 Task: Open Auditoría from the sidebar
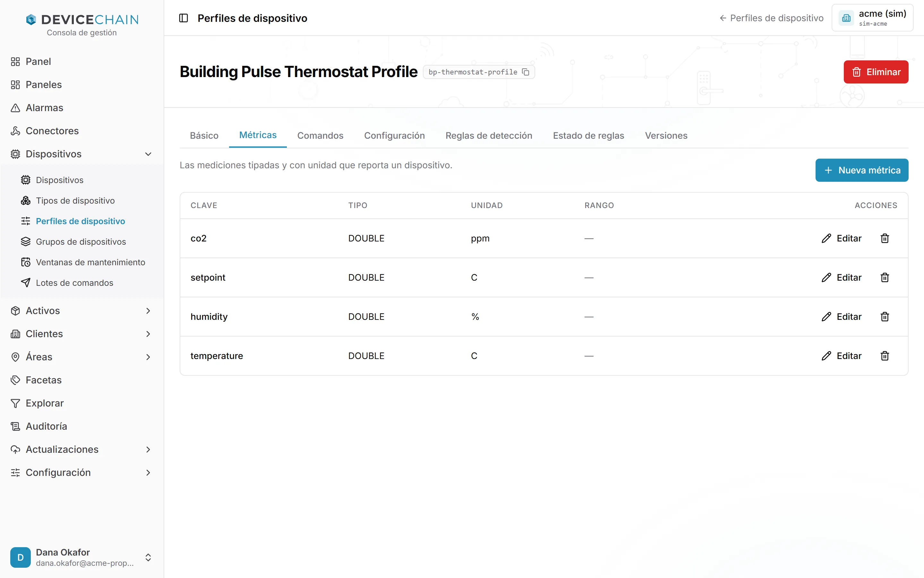[82, 426]
